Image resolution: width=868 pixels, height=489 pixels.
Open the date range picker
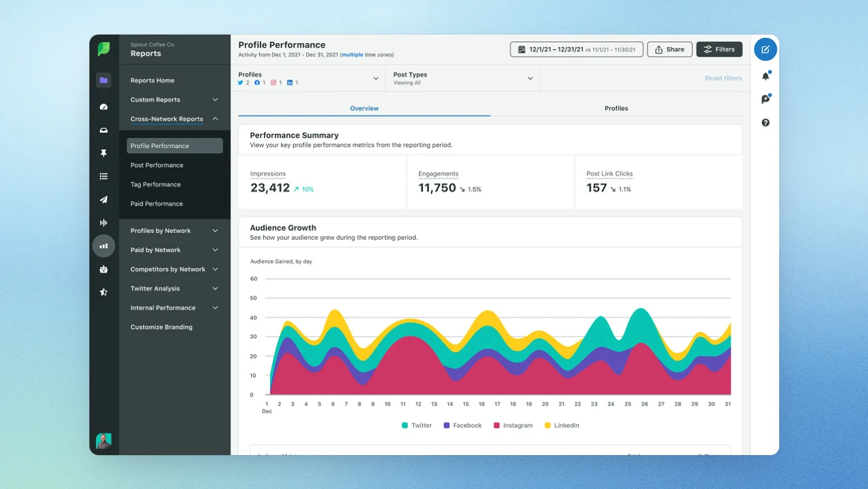point(576,50)
